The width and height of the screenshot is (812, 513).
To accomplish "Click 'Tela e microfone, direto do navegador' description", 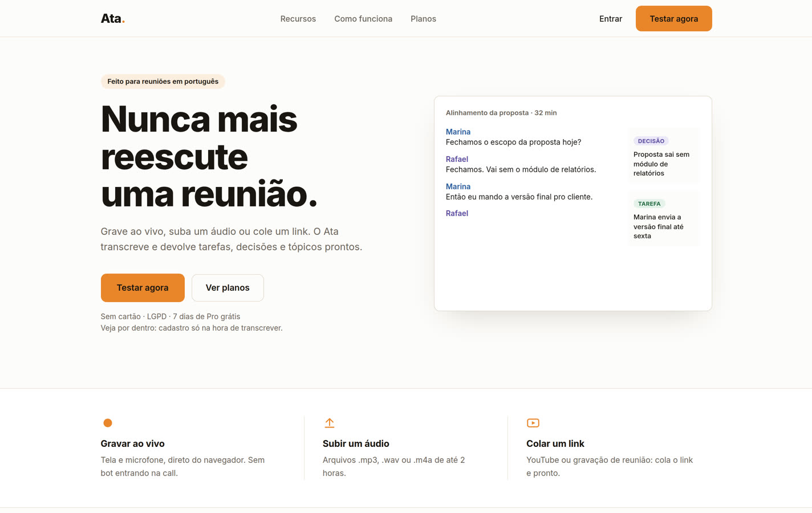I will pyautogui.click(x=182, y=466).
